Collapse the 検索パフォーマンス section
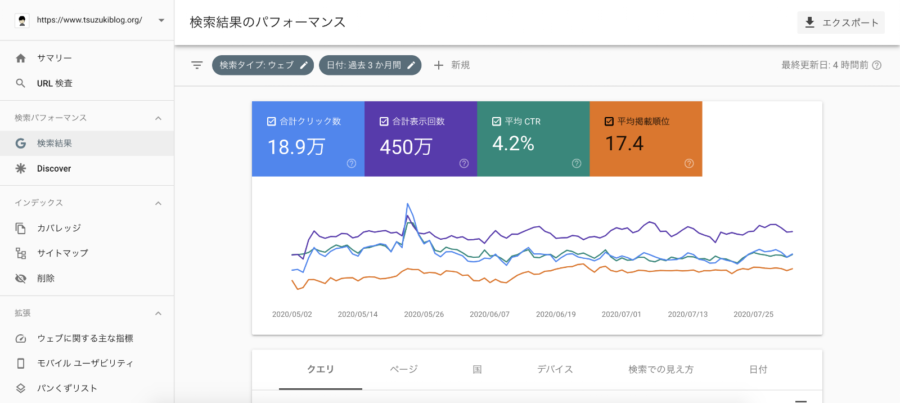Viewport: 900px width, 403px height. [159, 118]
